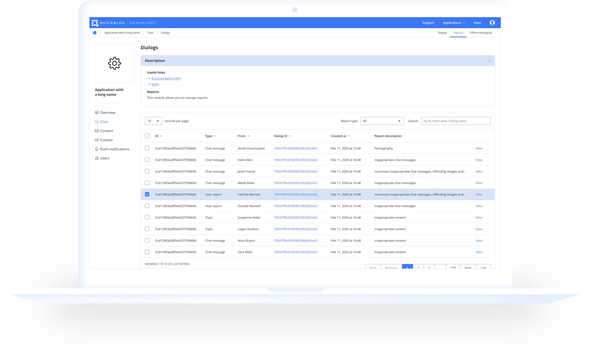Open Overview in the sidebar
The width and height of the screenshot is (591, 364).
[x=105, y=113]
